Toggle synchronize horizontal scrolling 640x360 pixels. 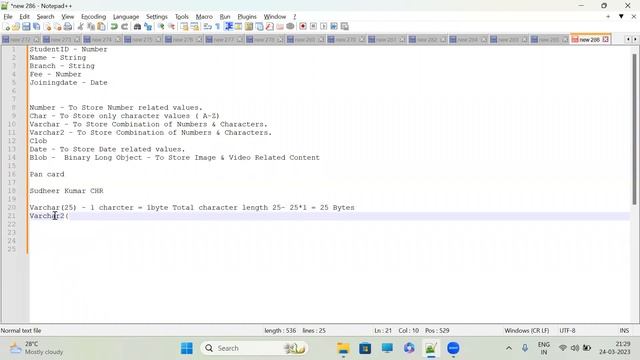[195, 27]
